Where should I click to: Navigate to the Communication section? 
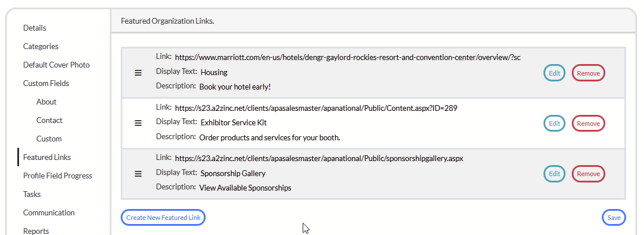point(49,212)
